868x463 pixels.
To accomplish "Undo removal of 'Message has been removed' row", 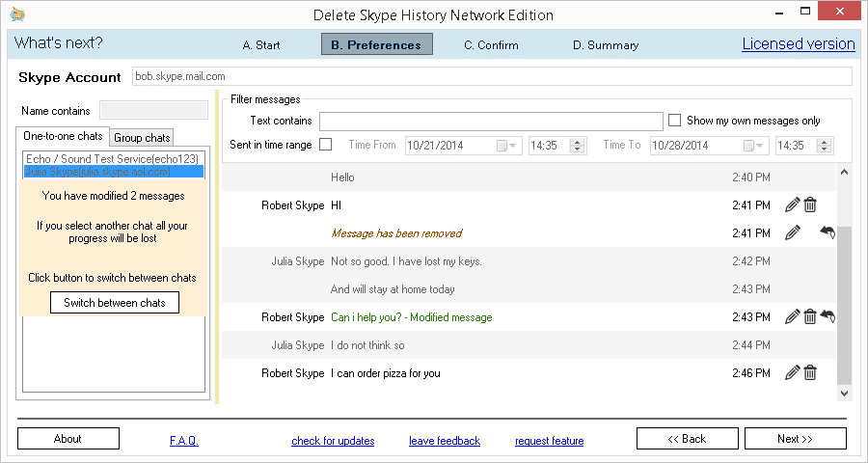I will click(x=827, y=232).
